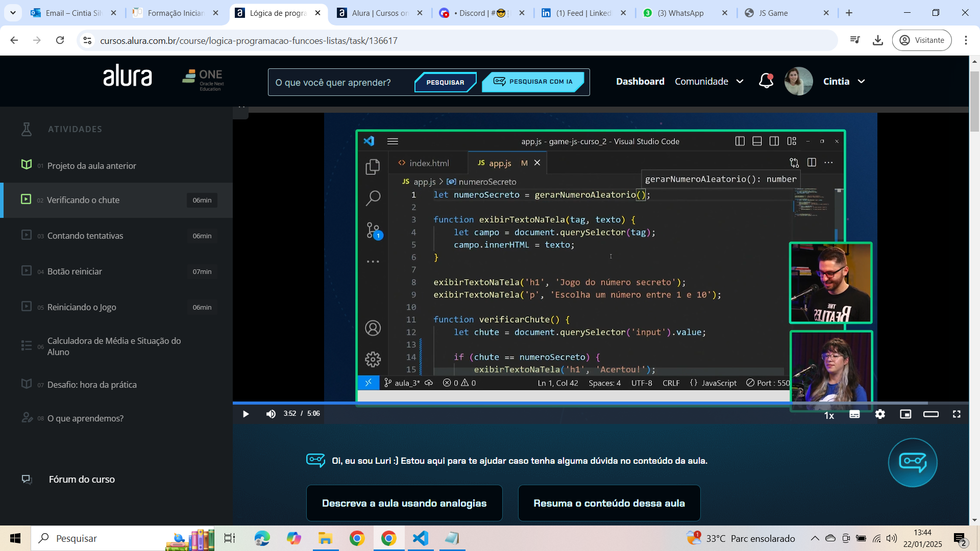View site information icon

pos(87,40)
